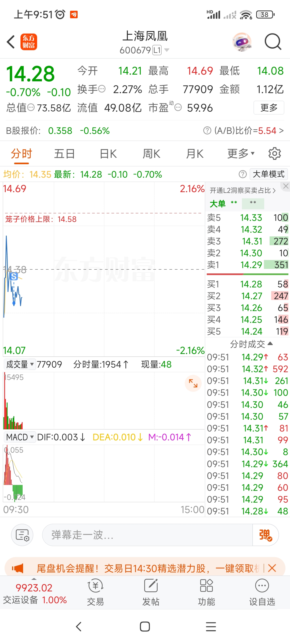Tap the 总值 info icon
This screenshot has width=290, height=644.
[31, 108]
